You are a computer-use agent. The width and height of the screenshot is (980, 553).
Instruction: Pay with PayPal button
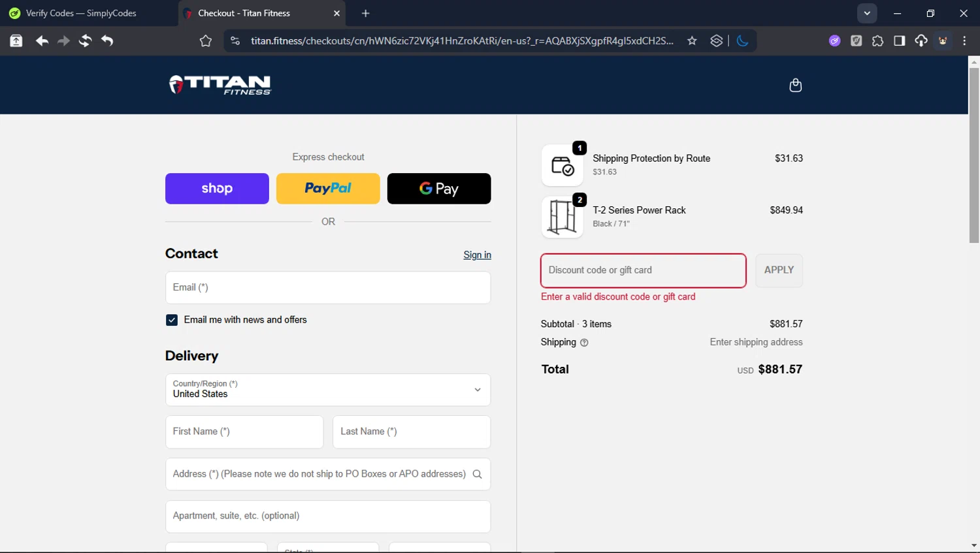pos(328,189)
